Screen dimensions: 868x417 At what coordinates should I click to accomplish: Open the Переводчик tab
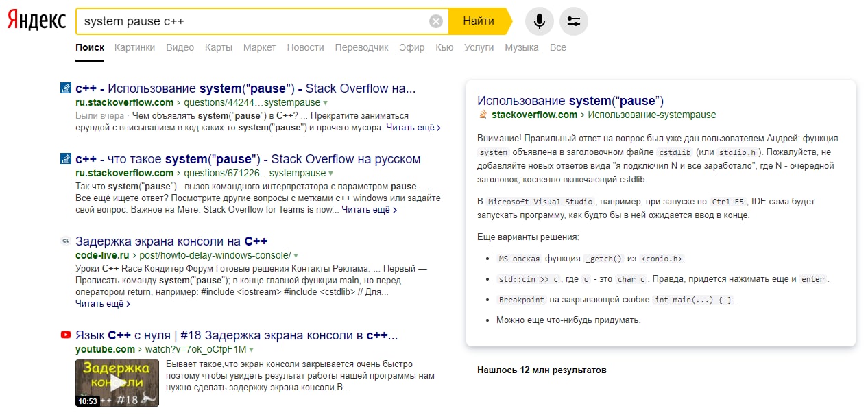click(x=361, y=47)
